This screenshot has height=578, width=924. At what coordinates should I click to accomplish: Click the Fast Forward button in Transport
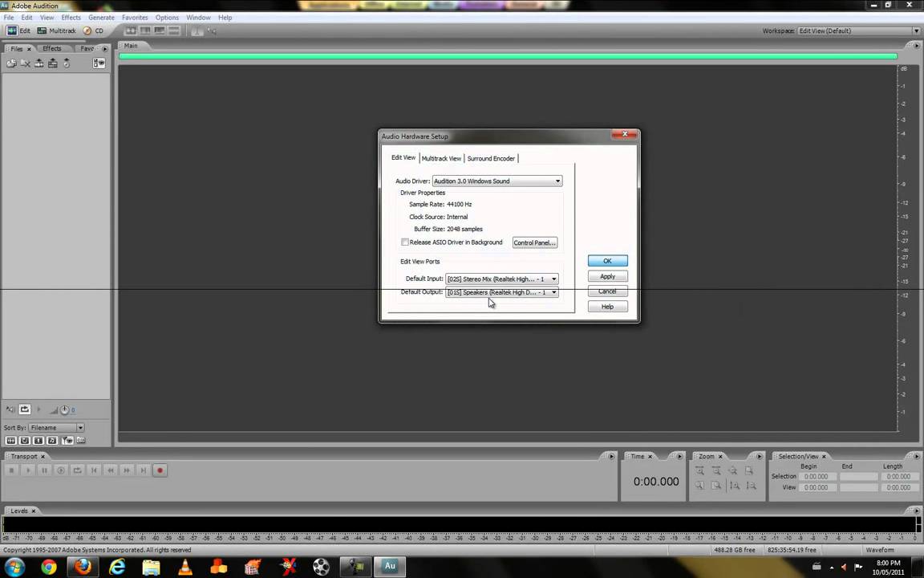tap(127, 470)
